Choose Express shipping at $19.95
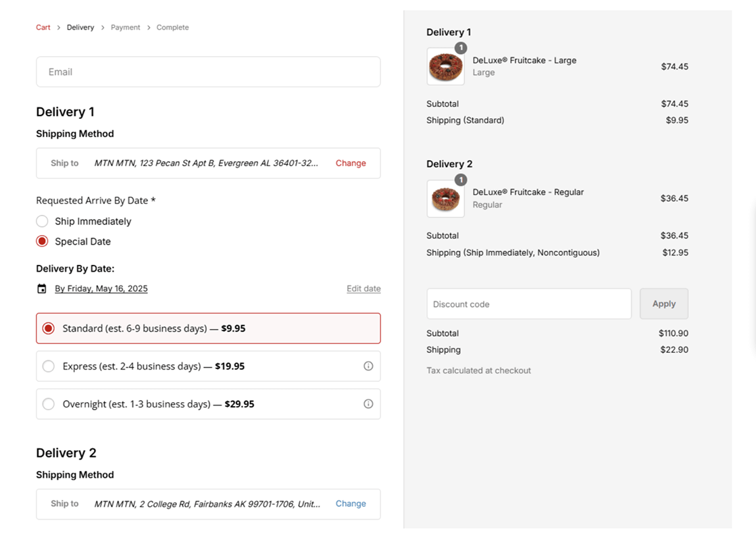The image size is (756, 546). point(208,366)
